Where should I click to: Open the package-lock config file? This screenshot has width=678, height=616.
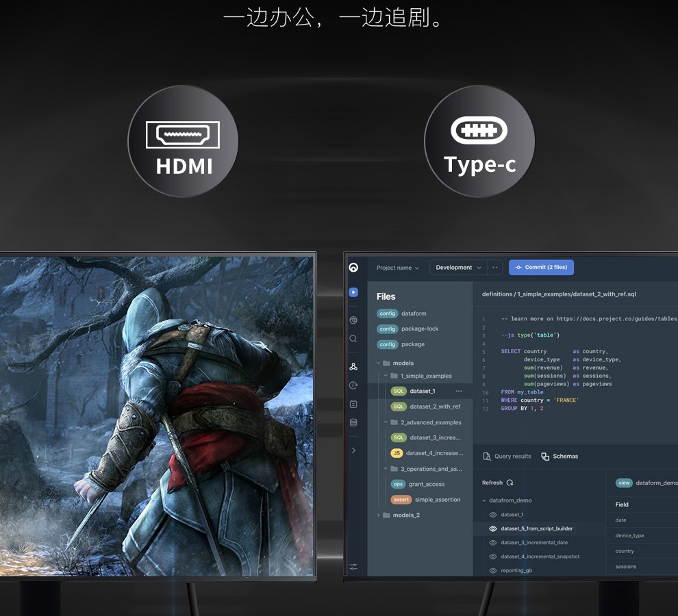pyautogui.click(x=407, y=329)
